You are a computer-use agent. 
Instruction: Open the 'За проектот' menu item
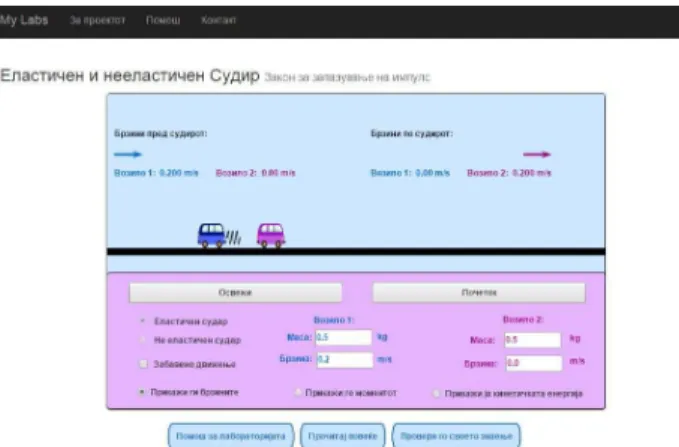tap(97, 20)
